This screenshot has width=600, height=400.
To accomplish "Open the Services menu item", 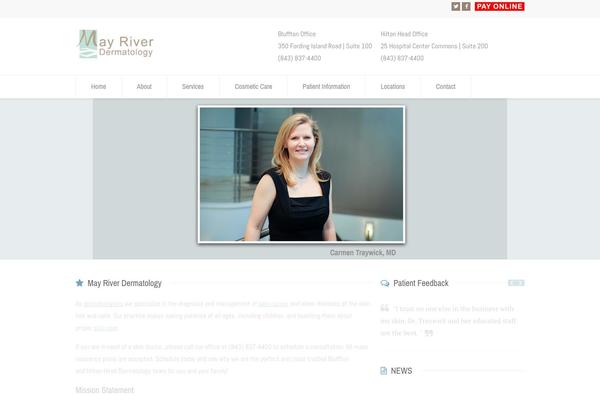I will click(x=193, y=87).
